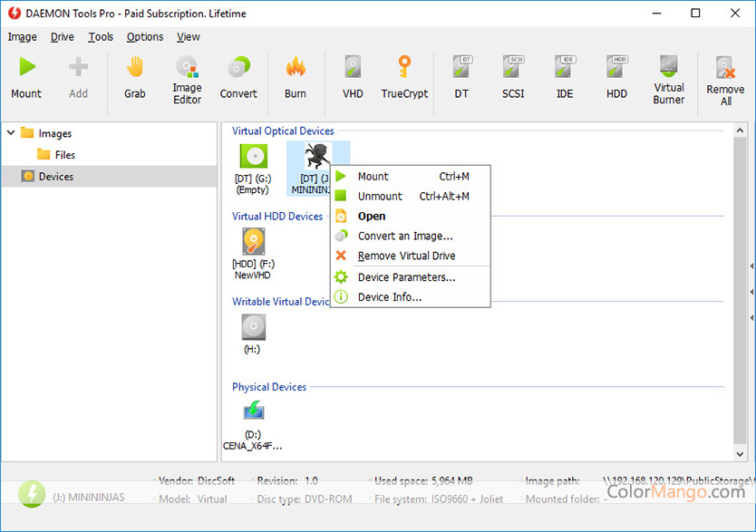
Task: Open the Tools menu
Action: 100,36
